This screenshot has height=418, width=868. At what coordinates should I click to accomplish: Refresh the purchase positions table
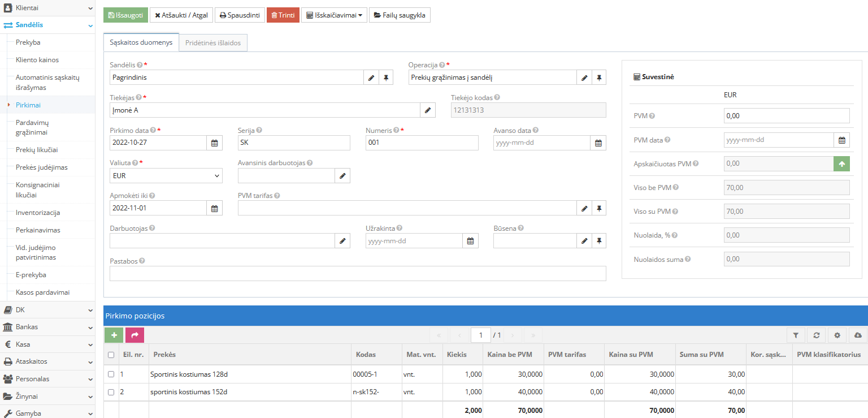pos(817,335)
